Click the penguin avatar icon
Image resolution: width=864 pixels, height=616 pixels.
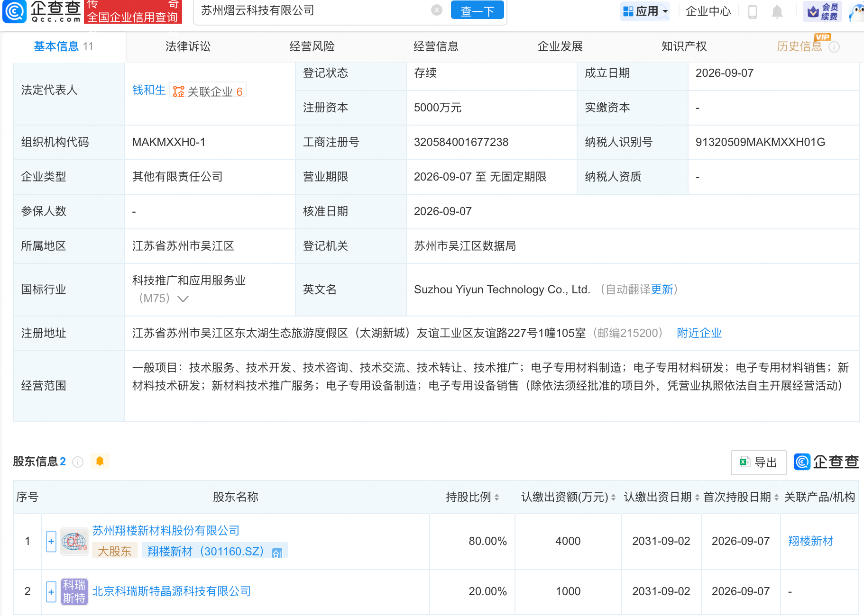pos(856,11)
